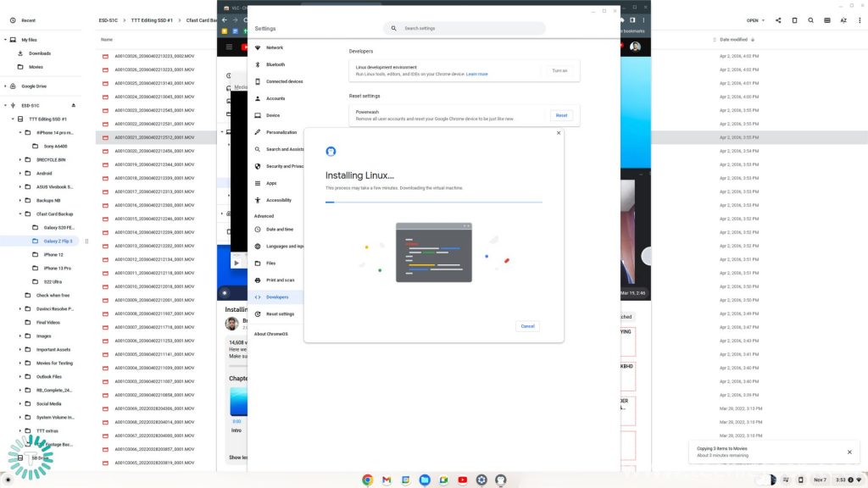Screen dimensions: 868x488
Task: Open Google Meet shelf icon
Action: pyautogui.click(x=443, y=480)
